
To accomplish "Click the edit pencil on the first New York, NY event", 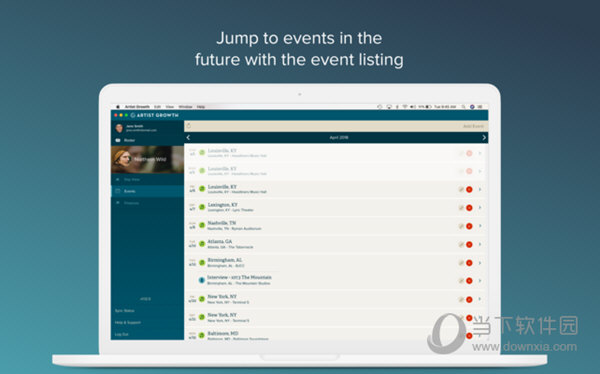I will [x=461, y=299].
